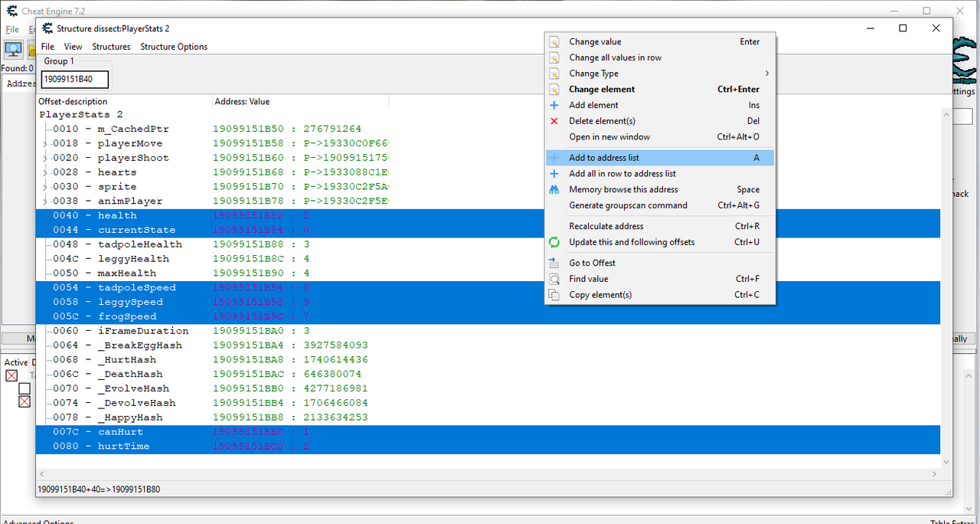Click the Change Type pencil icon
The width and height of the screenshot is (980, 524).
pos(554,74)
